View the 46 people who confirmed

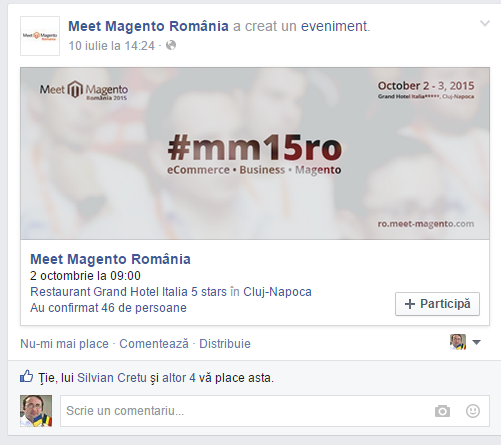tap(108, 308)
